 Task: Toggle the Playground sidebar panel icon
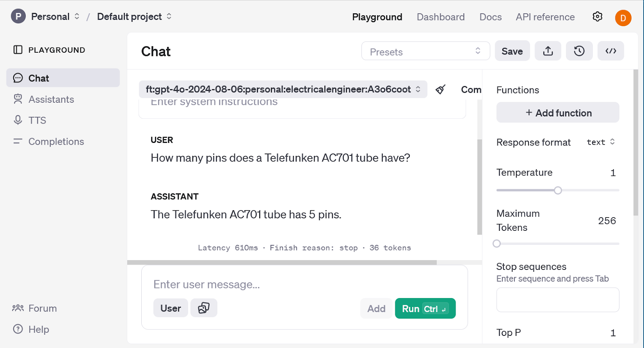18,50
